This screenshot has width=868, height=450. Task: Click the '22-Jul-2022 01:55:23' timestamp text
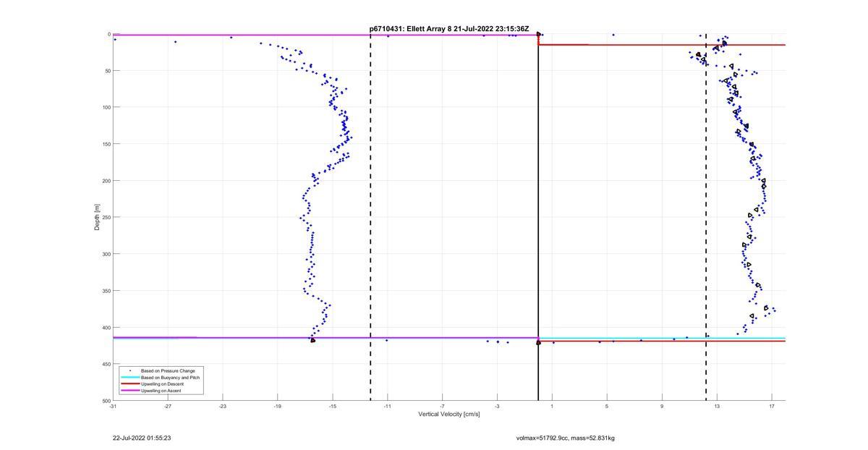point(142,438)
